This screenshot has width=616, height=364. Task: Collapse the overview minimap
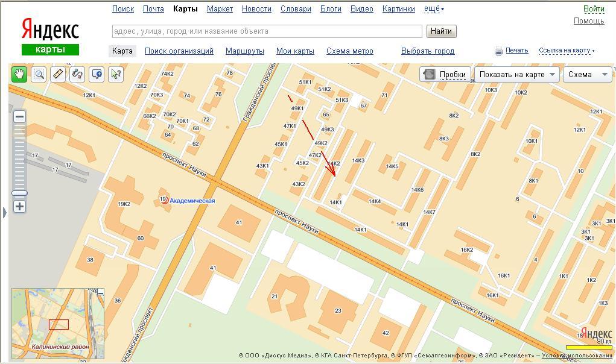101,292
